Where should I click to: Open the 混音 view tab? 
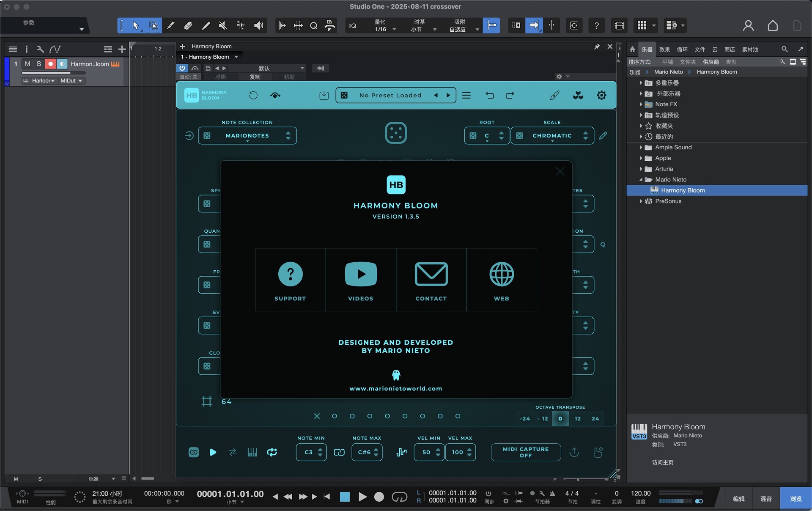(x=766, y=499)
